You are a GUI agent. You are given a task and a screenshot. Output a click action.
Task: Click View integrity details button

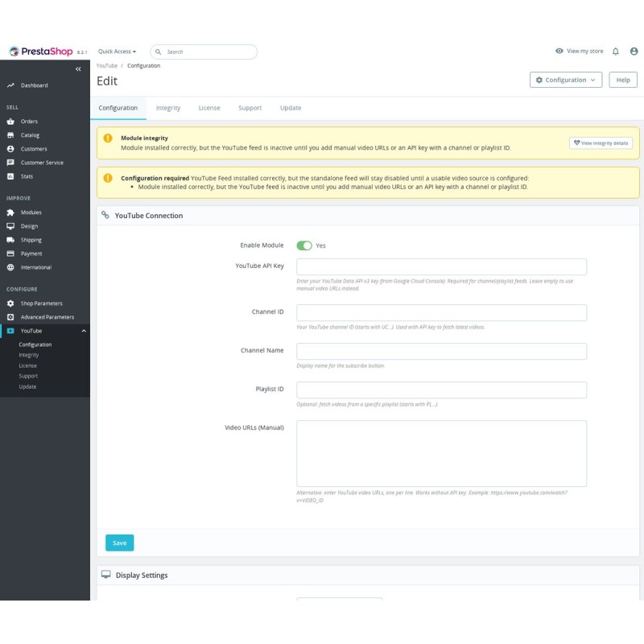(x=601, y=143)
